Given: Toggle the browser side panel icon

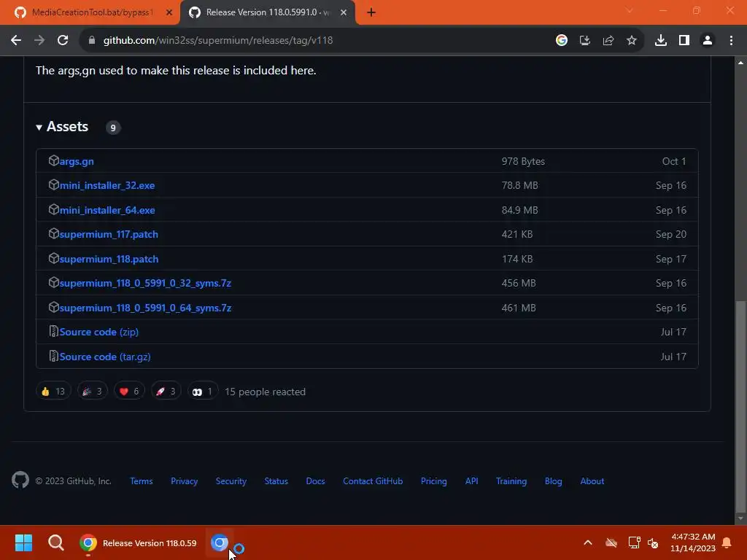Looking at the screenshot, I should click(x=684, y=41).
